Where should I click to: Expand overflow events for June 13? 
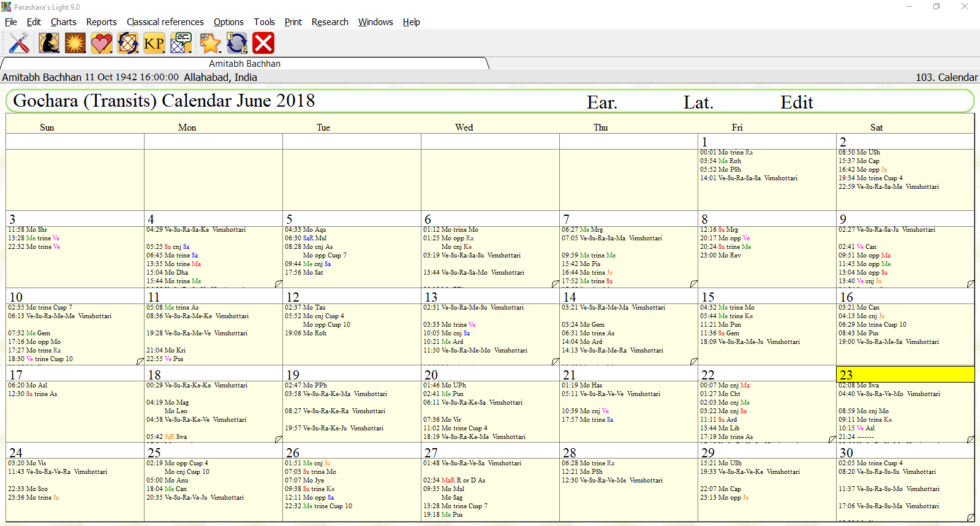(556, 362)
